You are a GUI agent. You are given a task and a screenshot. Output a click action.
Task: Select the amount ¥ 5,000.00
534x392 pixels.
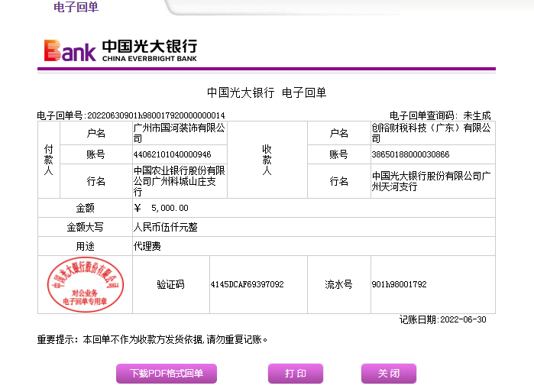161,208
